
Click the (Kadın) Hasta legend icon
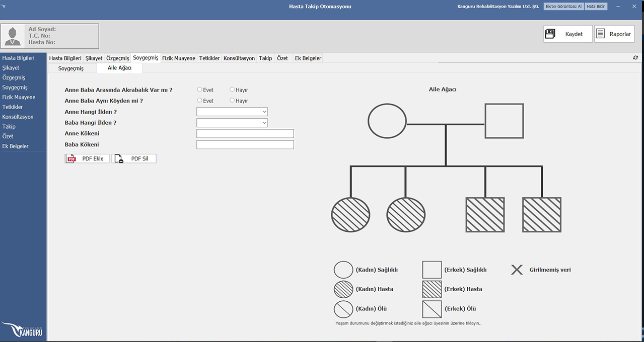343,289
